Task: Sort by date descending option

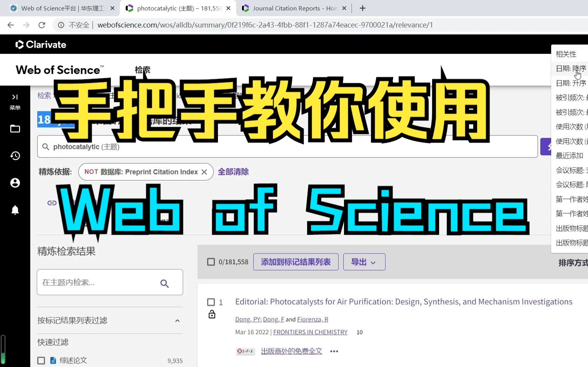Action: click(569, 69)
